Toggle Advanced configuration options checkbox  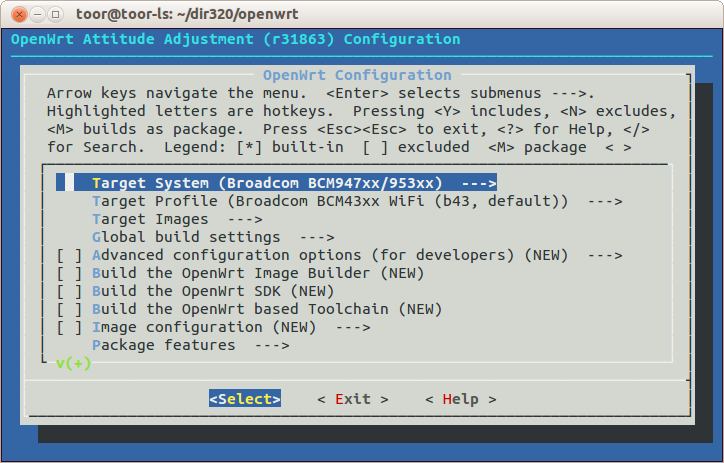[69, 255]
